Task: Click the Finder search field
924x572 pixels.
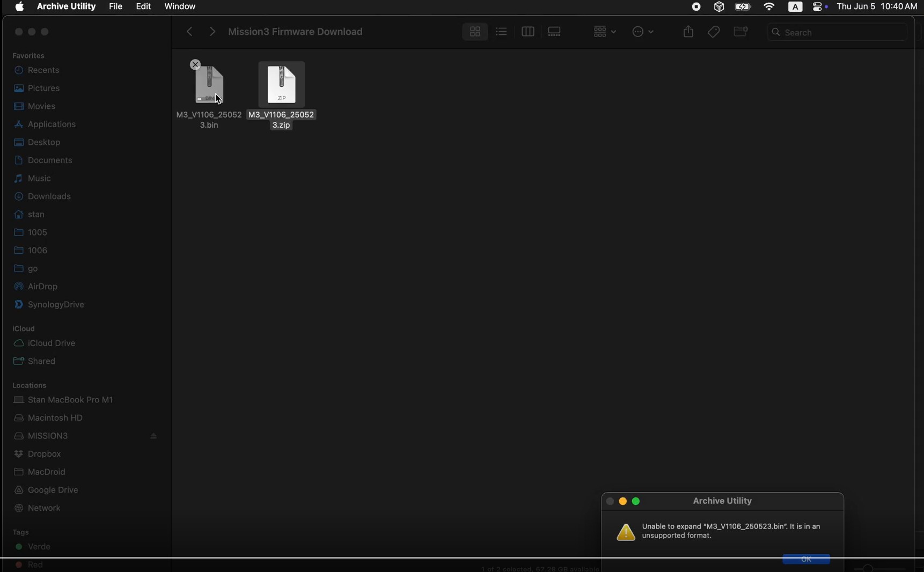Action: pos(837,33)
